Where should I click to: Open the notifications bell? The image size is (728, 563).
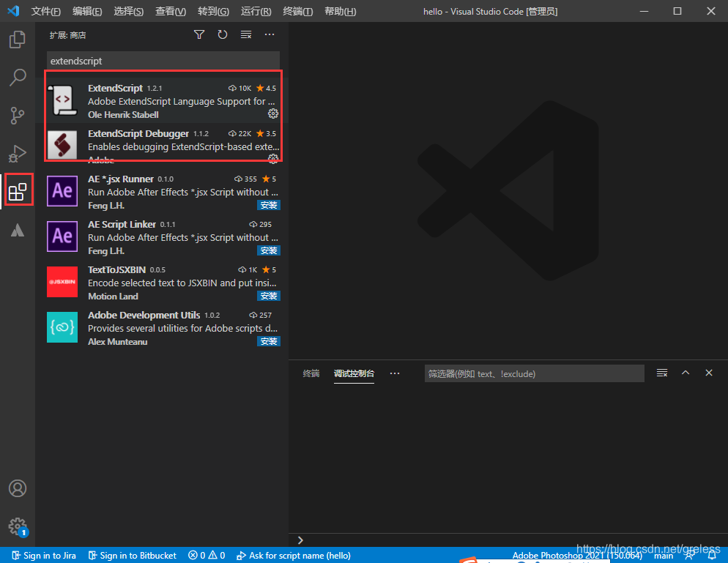pyautogui.click(x=712, y=555)
